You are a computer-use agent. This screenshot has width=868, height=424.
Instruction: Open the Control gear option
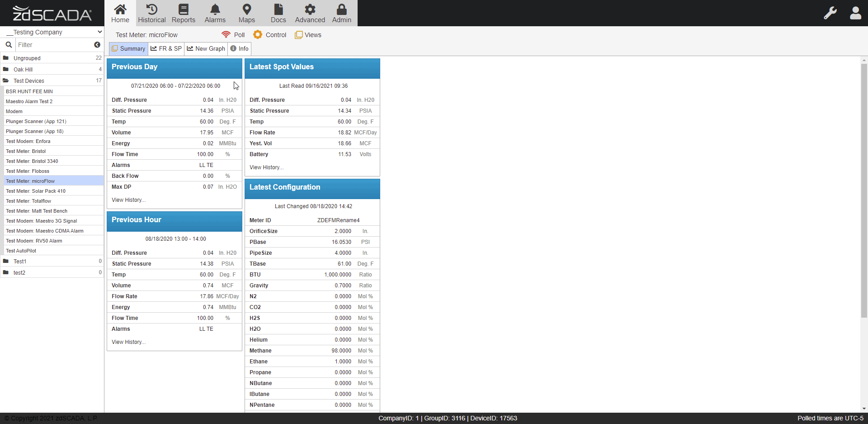point(270,35)
